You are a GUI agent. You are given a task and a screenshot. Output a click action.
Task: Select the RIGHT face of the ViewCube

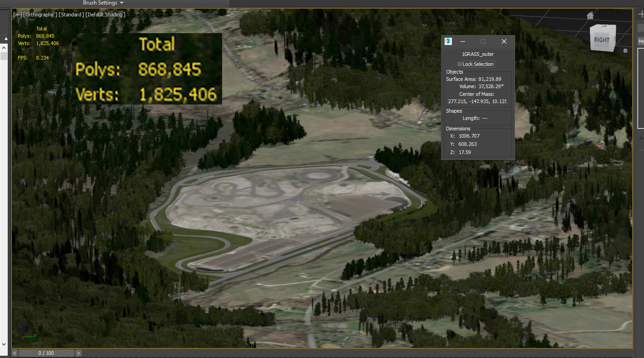point(603,39)
